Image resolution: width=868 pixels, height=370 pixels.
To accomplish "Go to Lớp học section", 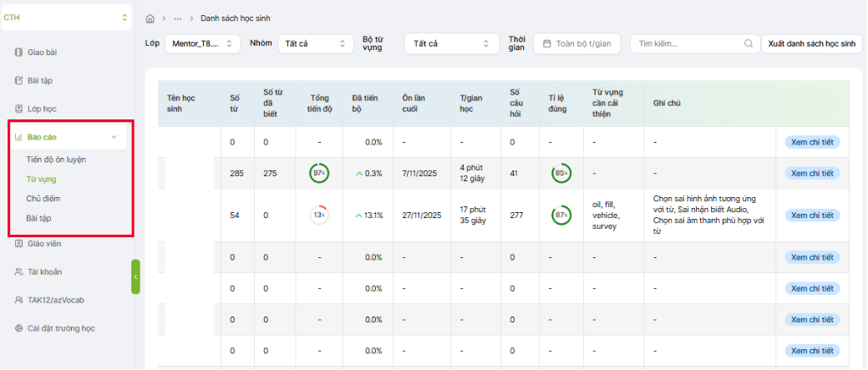I will tap(42, 109).
